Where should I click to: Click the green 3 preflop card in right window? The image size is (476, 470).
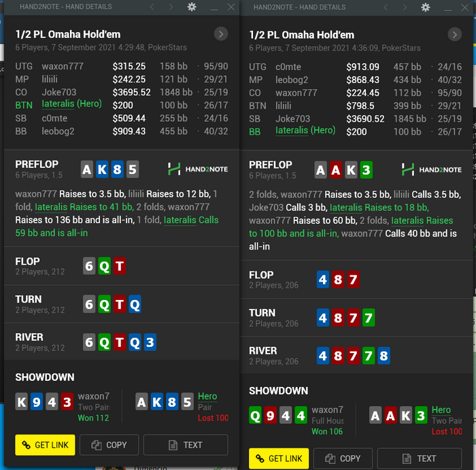tap(366, 170)
